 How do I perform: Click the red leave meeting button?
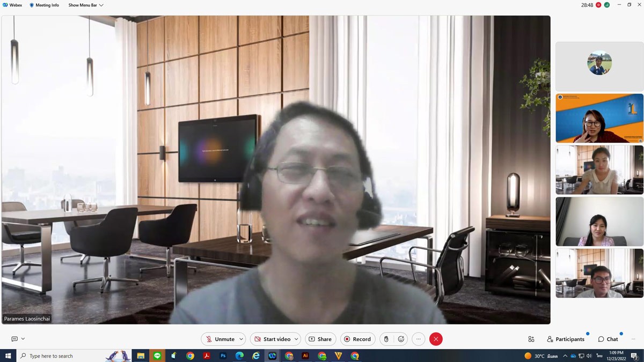436,339
